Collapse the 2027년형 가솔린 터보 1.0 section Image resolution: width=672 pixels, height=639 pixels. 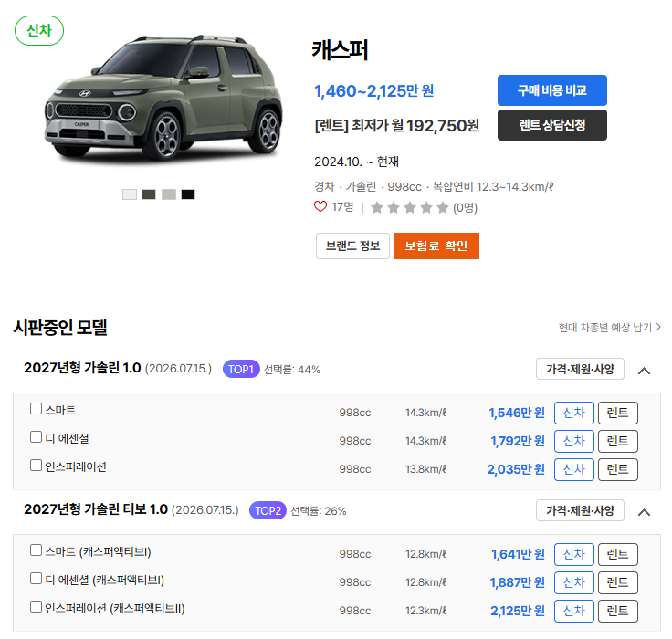tap(644, 512)
